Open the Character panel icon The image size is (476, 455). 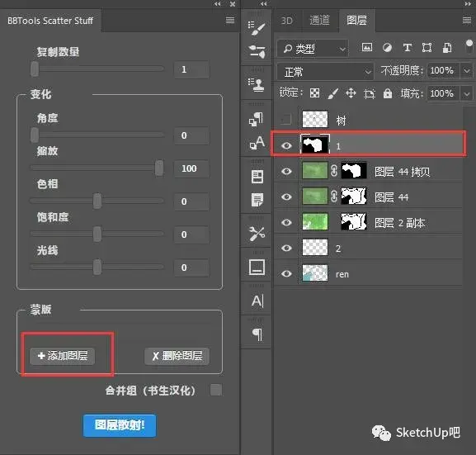257,301
